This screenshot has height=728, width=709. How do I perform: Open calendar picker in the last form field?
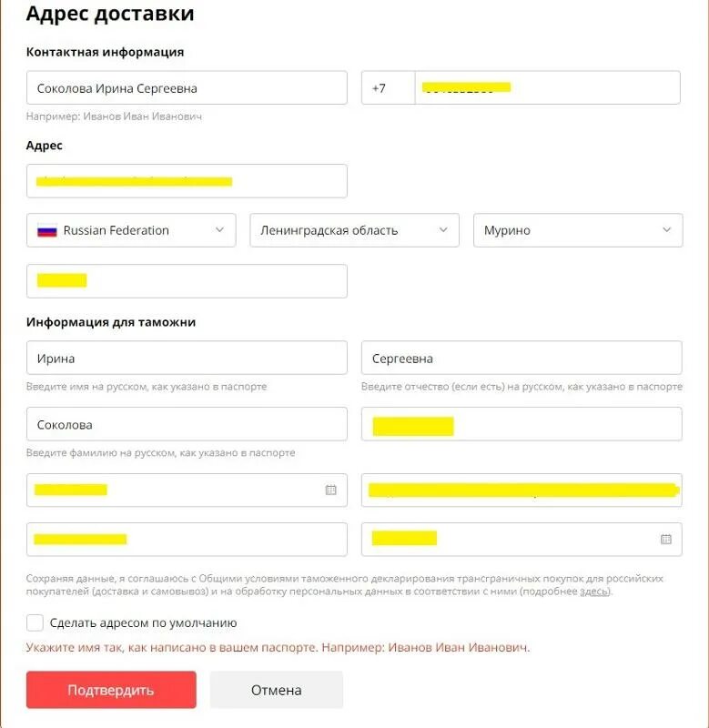[x=665, y=539]
